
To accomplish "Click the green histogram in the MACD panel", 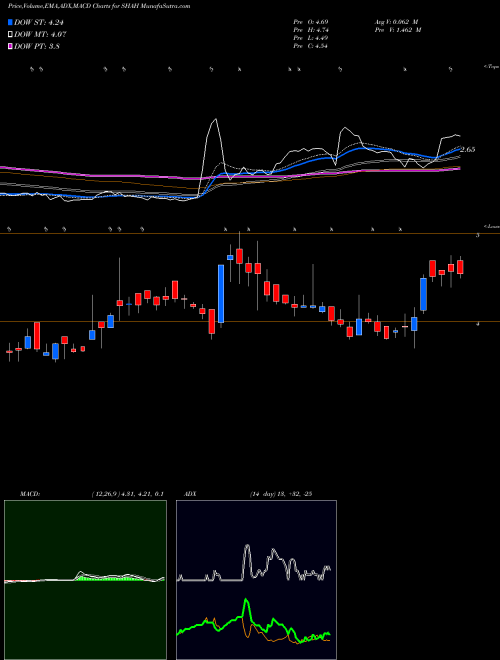I will [112, 578].
